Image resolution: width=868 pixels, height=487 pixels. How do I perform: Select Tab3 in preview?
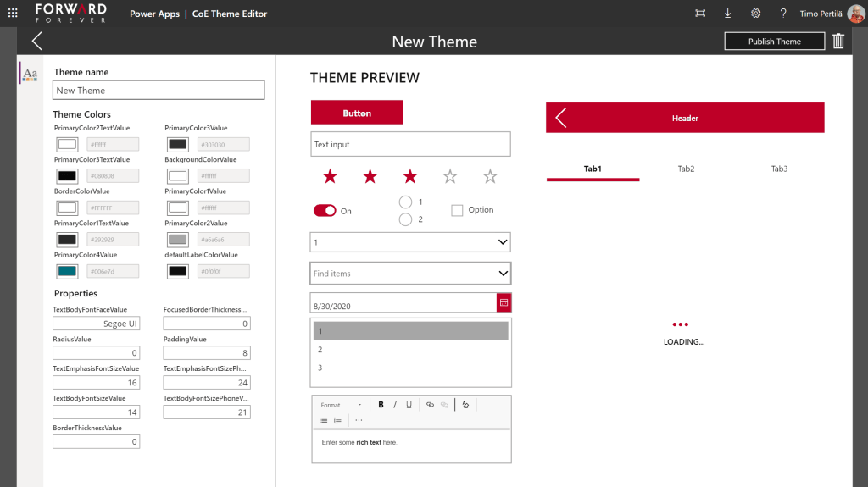(x=779, y=169)
